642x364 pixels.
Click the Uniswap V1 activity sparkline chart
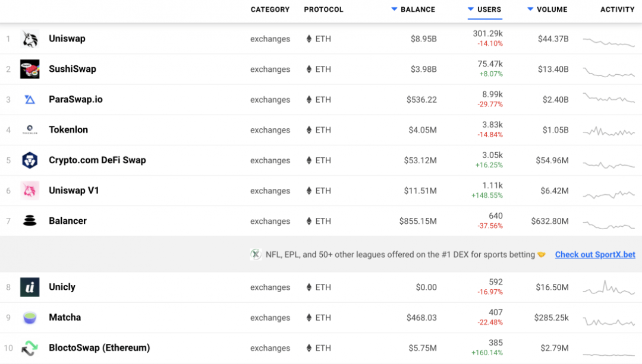click(609, 194)
